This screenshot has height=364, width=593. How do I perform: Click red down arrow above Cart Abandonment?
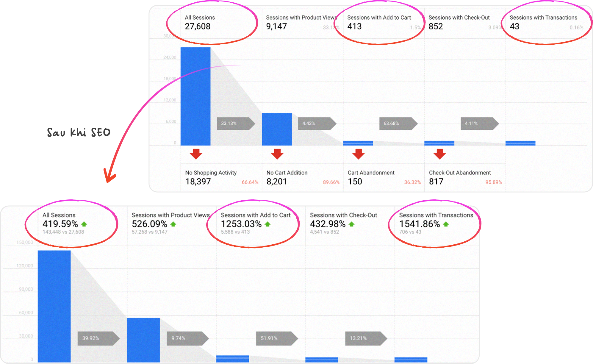pyautogui.click(x=358, y=154)
